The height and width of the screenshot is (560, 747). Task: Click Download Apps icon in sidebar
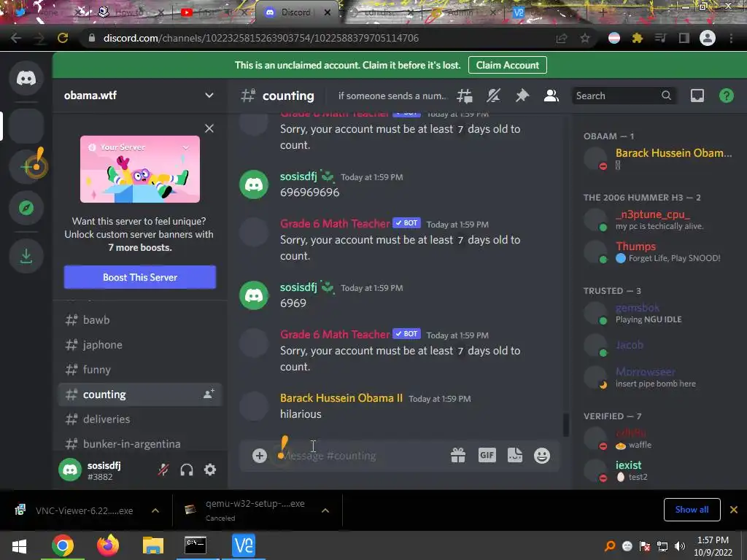coord(26,256)
